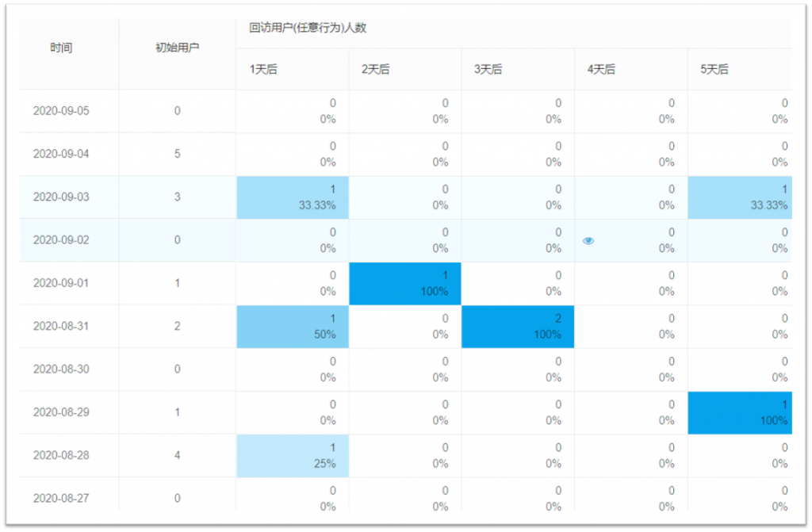The image size is (812, 532).
Task: Open the 100% cell in 2020-08-31 row
Action: 518,326
